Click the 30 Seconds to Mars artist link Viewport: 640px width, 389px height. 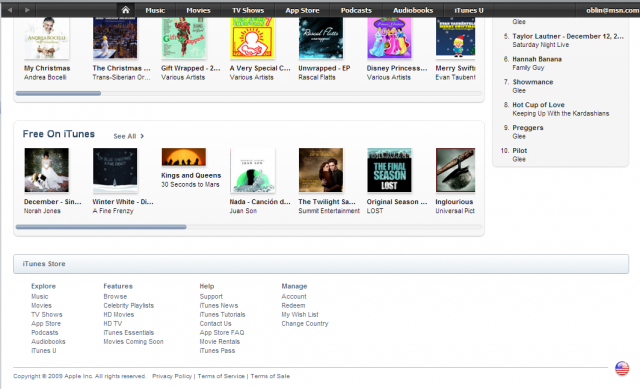point(190,184)
